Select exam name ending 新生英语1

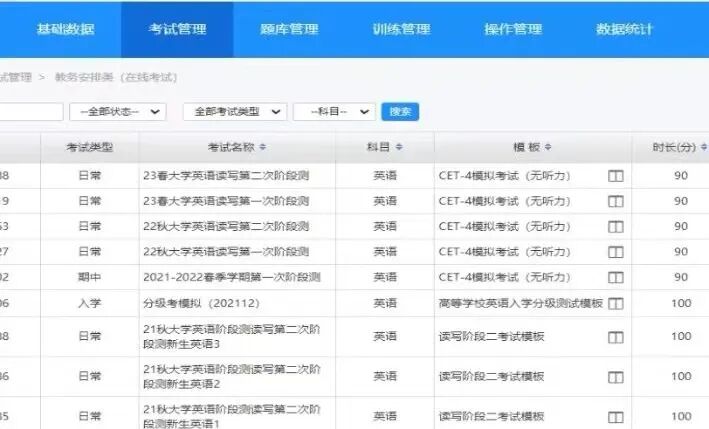point(232,416)
